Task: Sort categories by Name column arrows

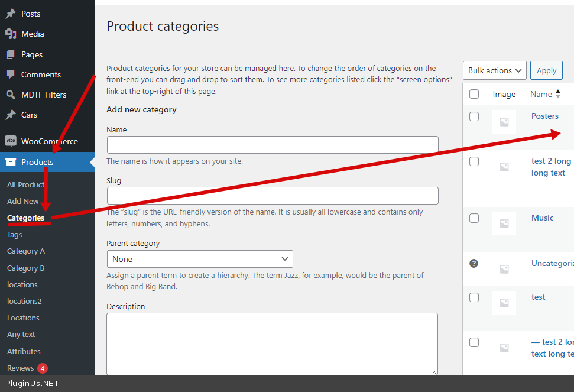Action: (557, 94)
